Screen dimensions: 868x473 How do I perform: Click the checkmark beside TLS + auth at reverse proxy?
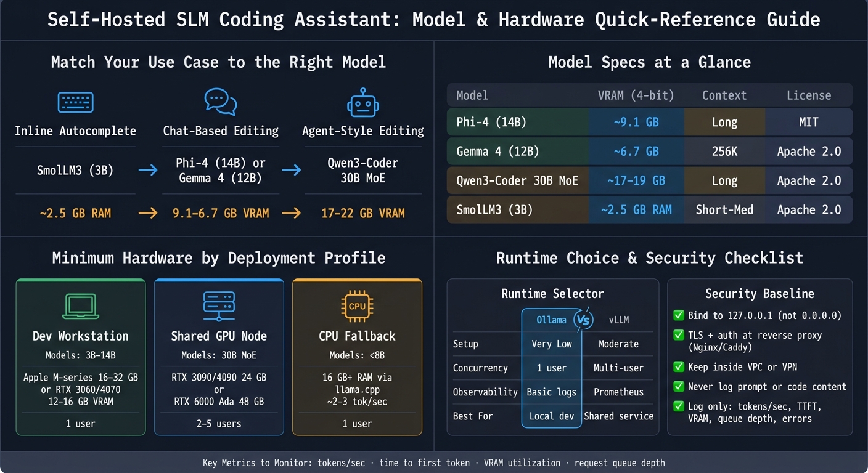click(679, 336)
